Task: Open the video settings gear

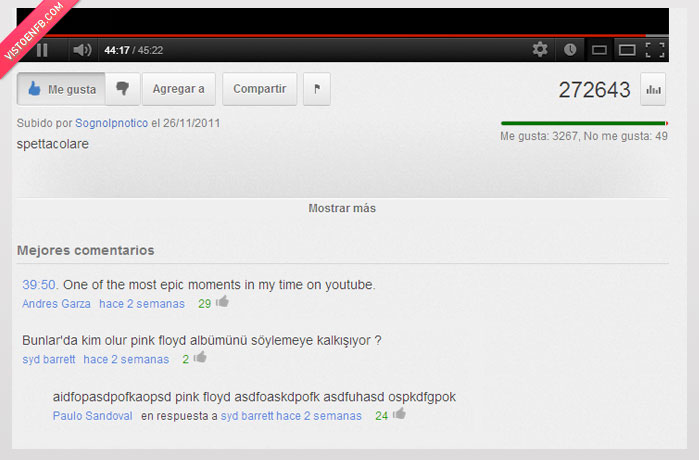Action: coord(540,49)
